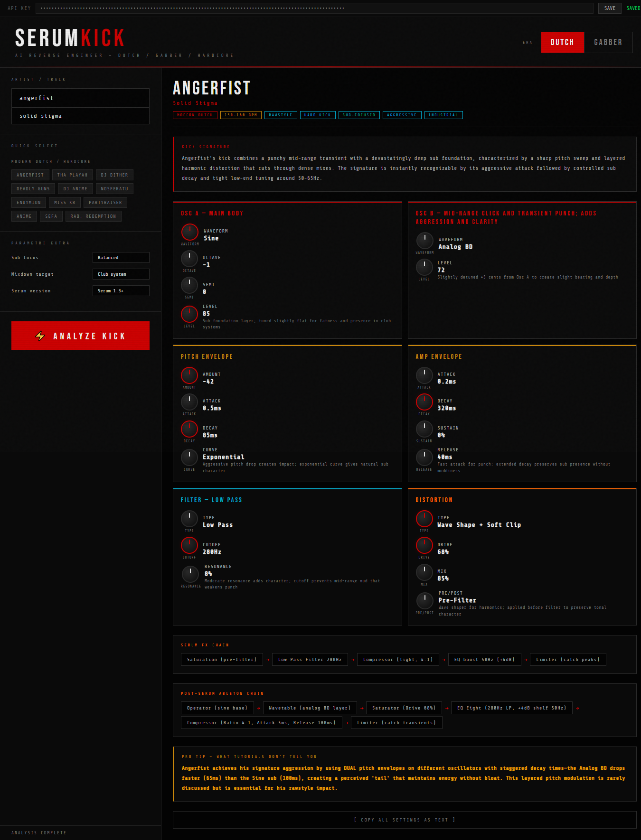Click the Distortion Drive knob
This screenshot has width=641, height=840.
coord(424,546)
